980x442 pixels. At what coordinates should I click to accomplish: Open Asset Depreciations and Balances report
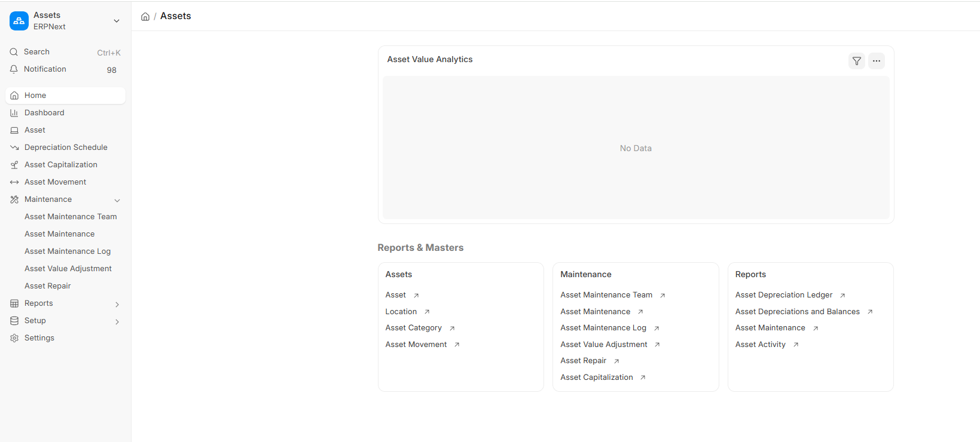point(798,312)
